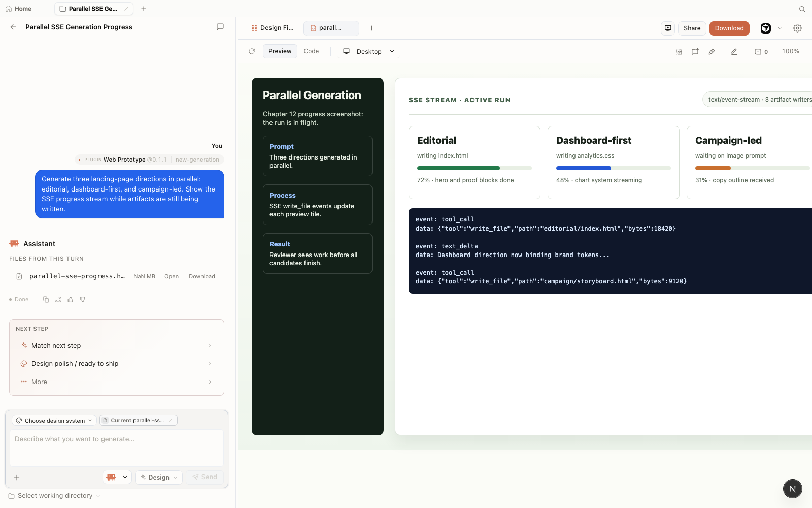Give a thumbs down to the response

[83, 300]
